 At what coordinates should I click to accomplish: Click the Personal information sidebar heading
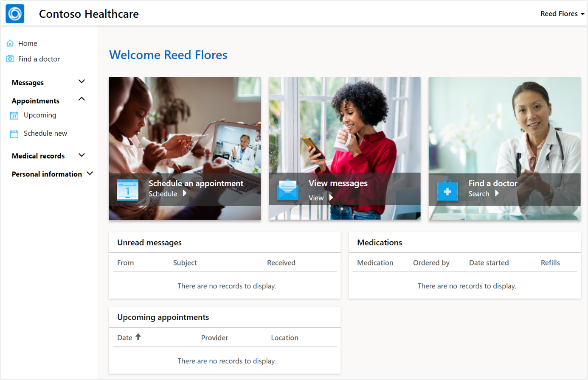click(x=47, y=174)
